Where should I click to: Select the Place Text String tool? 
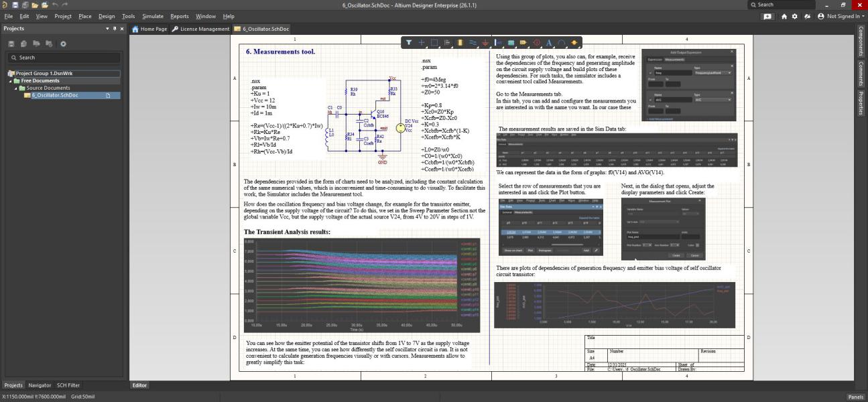coord(549,43)
